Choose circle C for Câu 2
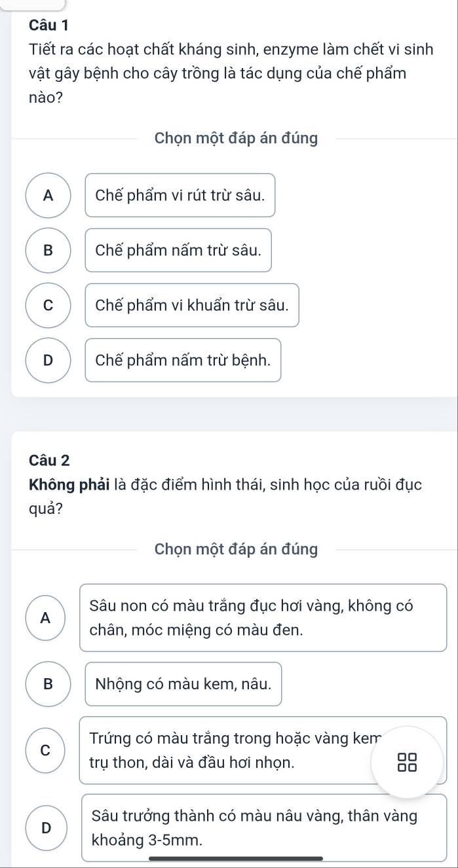Image resolution: width=458 pixels, height=868 pixels. [x=44, y=750]
